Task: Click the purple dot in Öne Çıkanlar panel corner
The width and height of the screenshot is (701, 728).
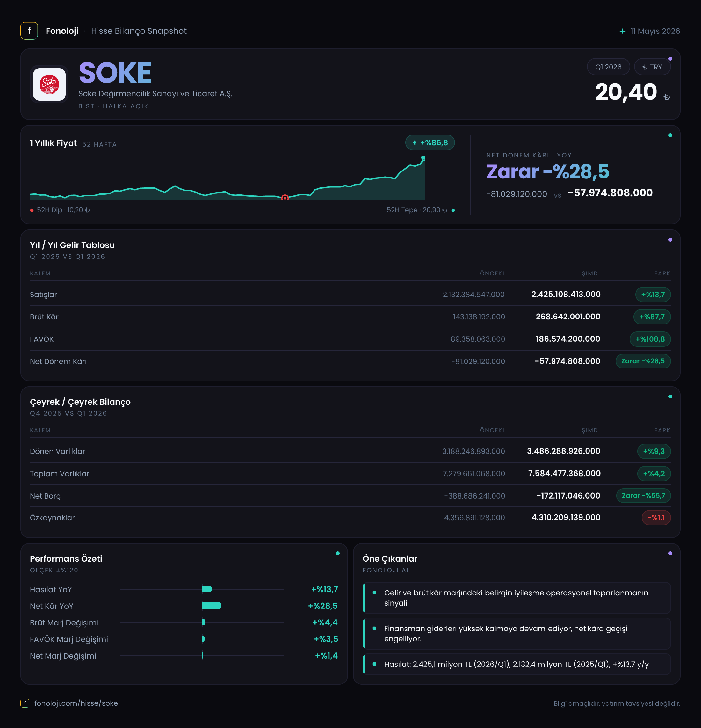Action: (x=670, y=553)
